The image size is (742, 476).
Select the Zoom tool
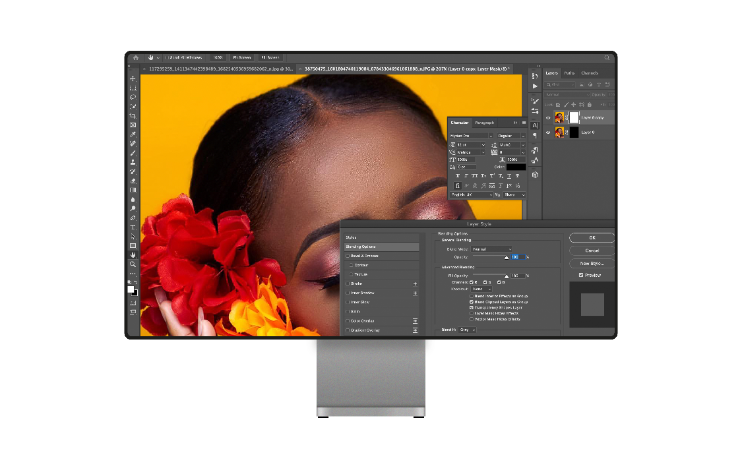133,264
